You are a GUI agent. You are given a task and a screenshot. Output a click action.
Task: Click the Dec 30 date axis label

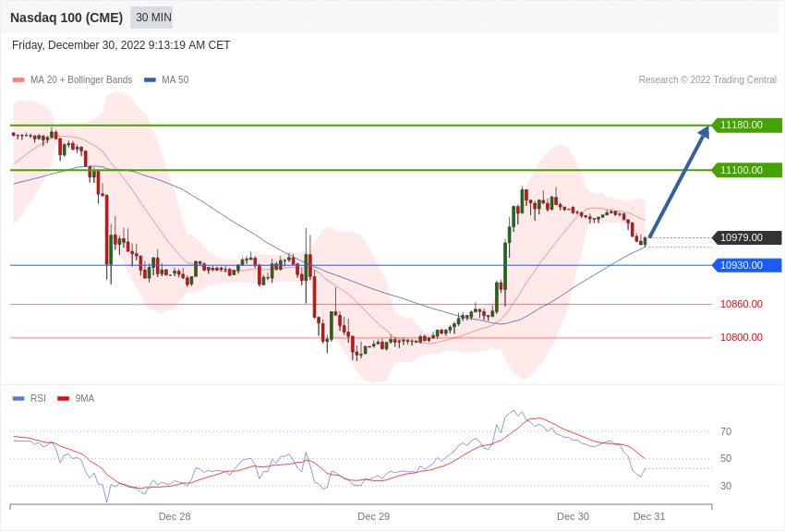pyautogui.click(x=573, y=516)
